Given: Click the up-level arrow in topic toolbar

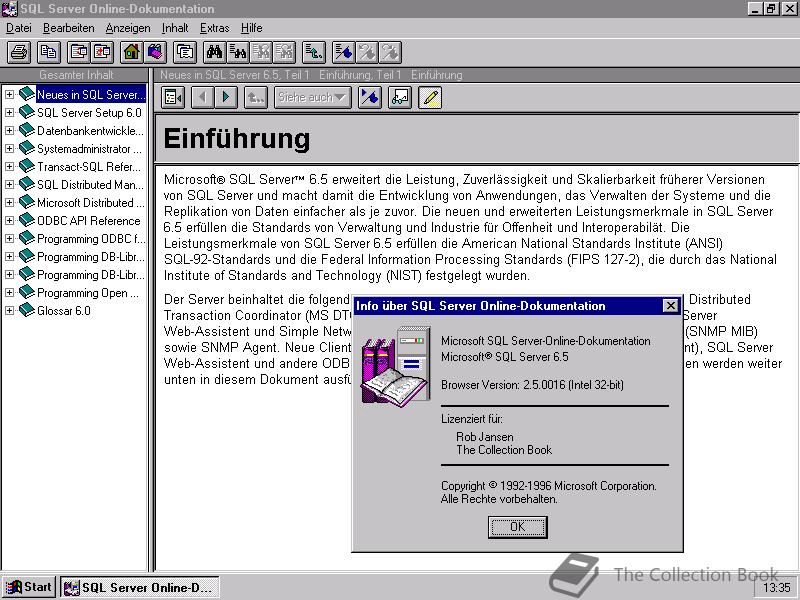Looking at the screenshot, I should tap(256, 97).
